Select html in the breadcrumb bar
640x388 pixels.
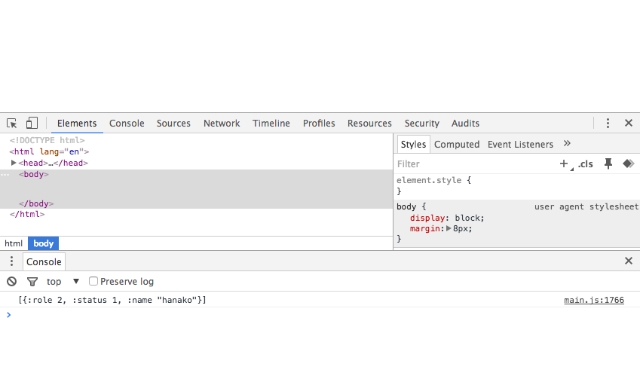click(13, 244)
